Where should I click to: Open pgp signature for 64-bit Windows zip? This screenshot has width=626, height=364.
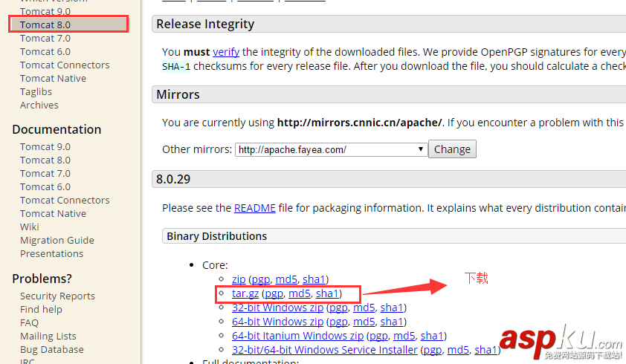coord(338,322)
